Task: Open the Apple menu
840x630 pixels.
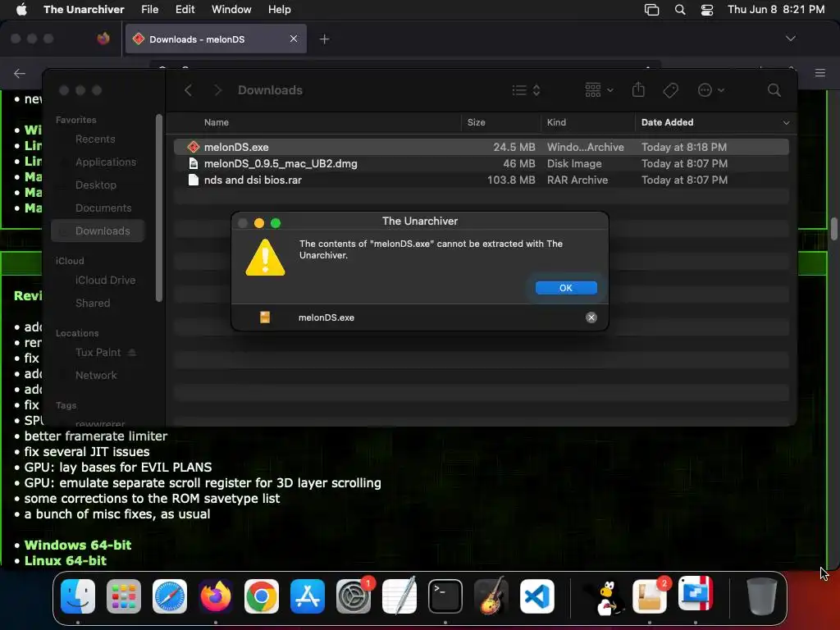Action: pyautogui.click(x=21, y=9)
